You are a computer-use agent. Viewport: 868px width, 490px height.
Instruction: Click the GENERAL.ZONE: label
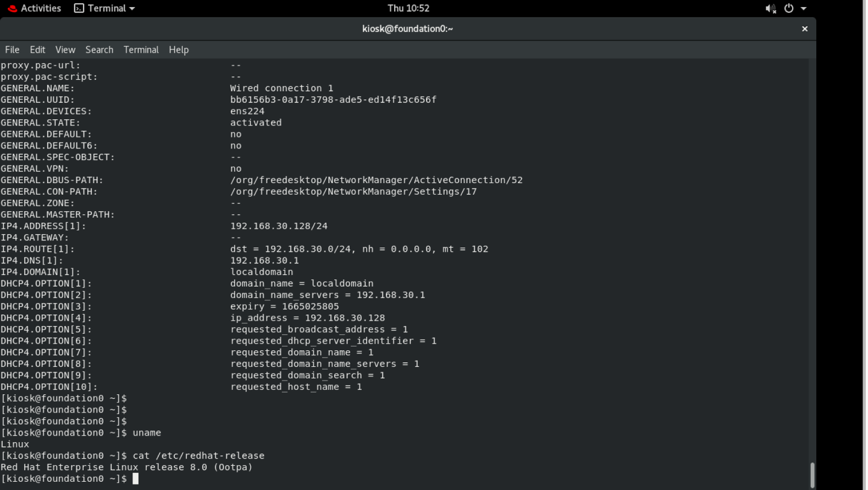37,203
